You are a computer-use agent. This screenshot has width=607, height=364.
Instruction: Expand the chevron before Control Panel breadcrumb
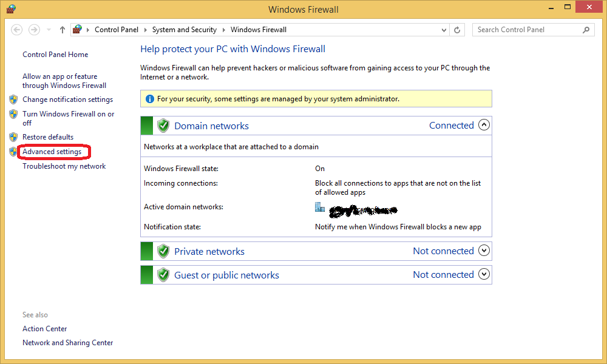click(88, 30)
